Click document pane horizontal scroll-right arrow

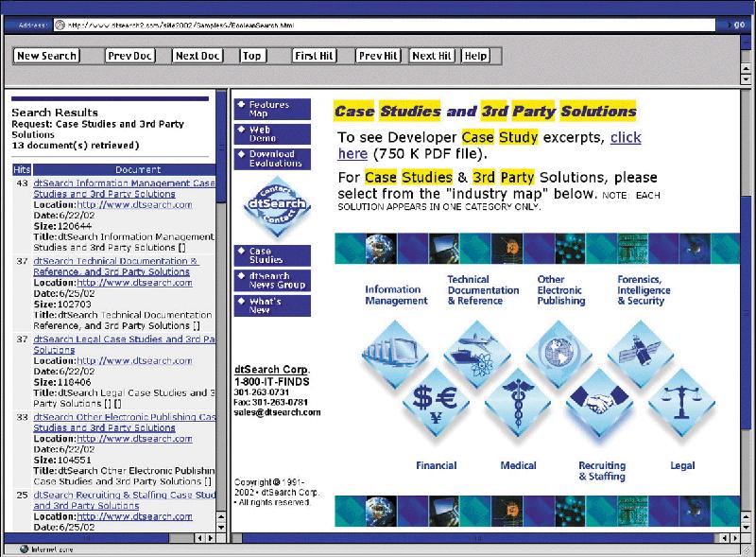coord(735,538)
